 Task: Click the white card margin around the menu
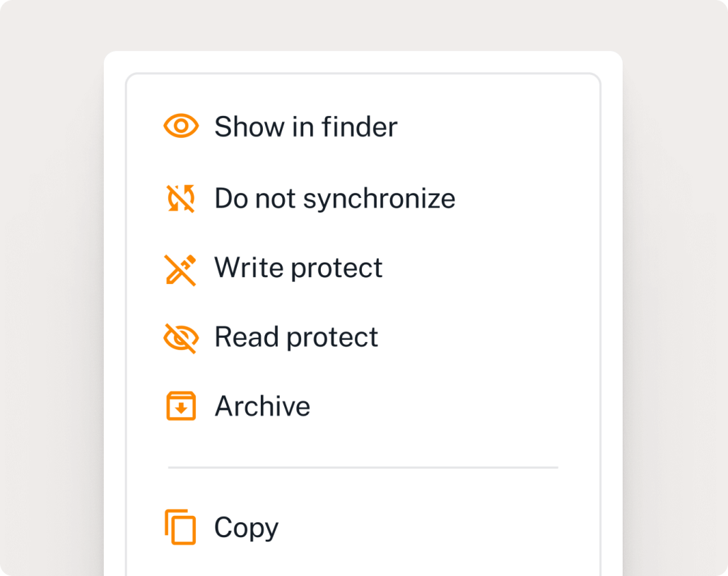click(115, 283)
